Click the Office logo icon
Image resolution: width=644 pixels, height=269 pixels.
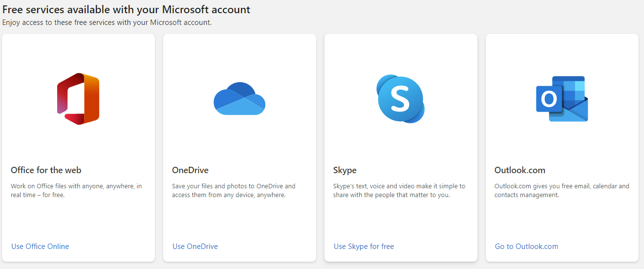(78, 99)
